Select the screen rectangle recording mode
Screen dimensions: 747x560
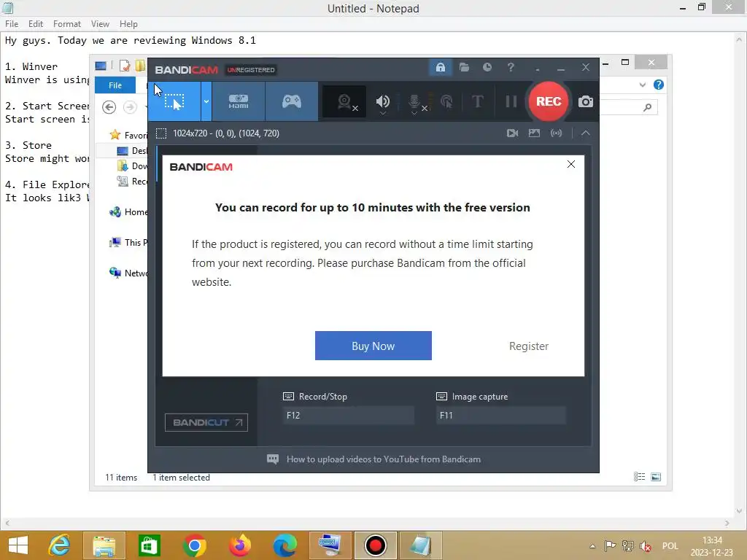coord(174,101)
